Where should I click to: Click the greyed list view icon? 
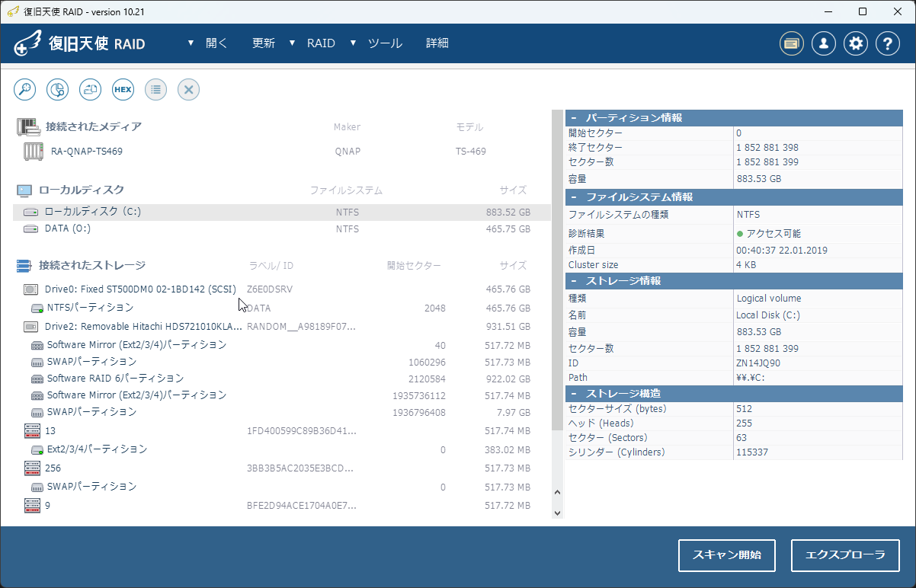[155, 89]
